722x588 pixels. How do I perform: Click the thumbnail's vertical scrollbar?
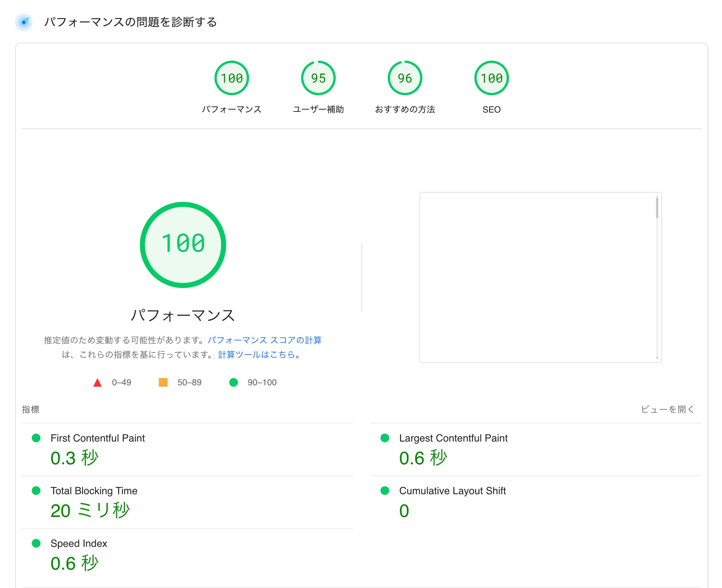coord(657,277)
